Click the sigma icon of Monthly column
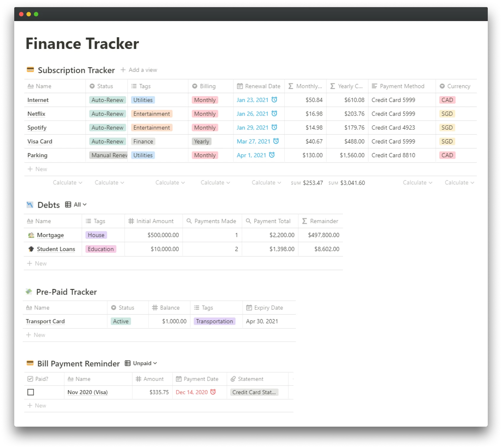Image resolution: width=502 pixels, height=448 pixels. [291, 86]
